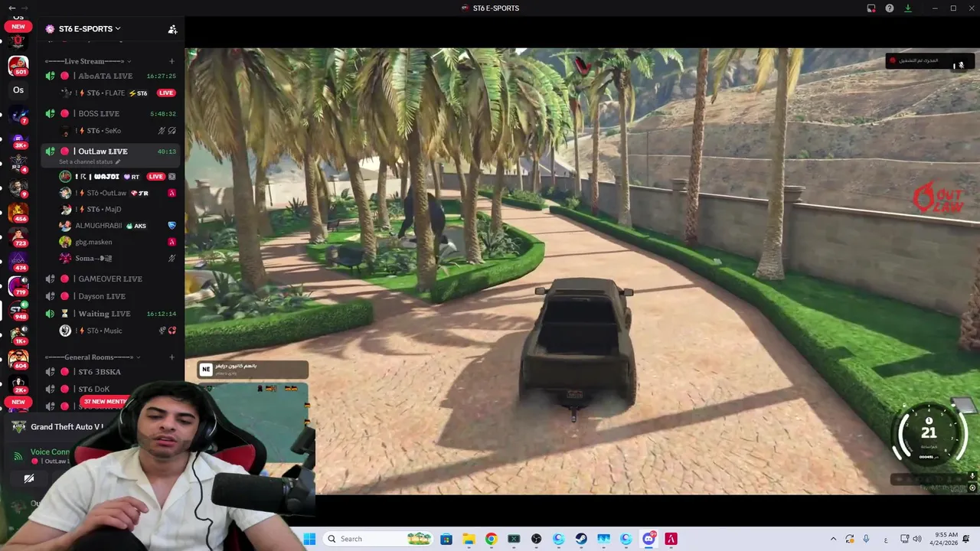Click the NEW unread badge above server list

coord(18,27)
